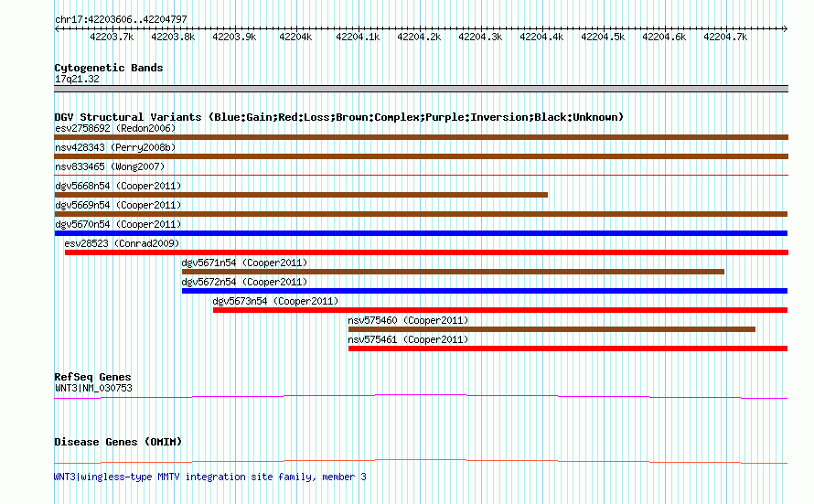Click the esv28523 (Conrad2009) label
The width and height of the screenshot is (814, 504).
pos(122,243)
